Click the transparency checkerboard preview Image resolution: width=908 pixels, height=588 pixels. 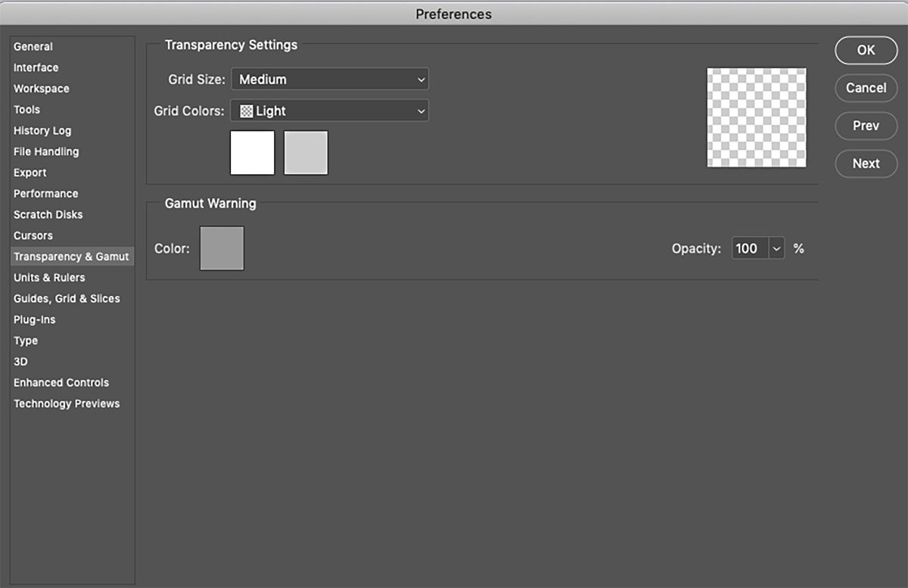(x=756, y=118)
